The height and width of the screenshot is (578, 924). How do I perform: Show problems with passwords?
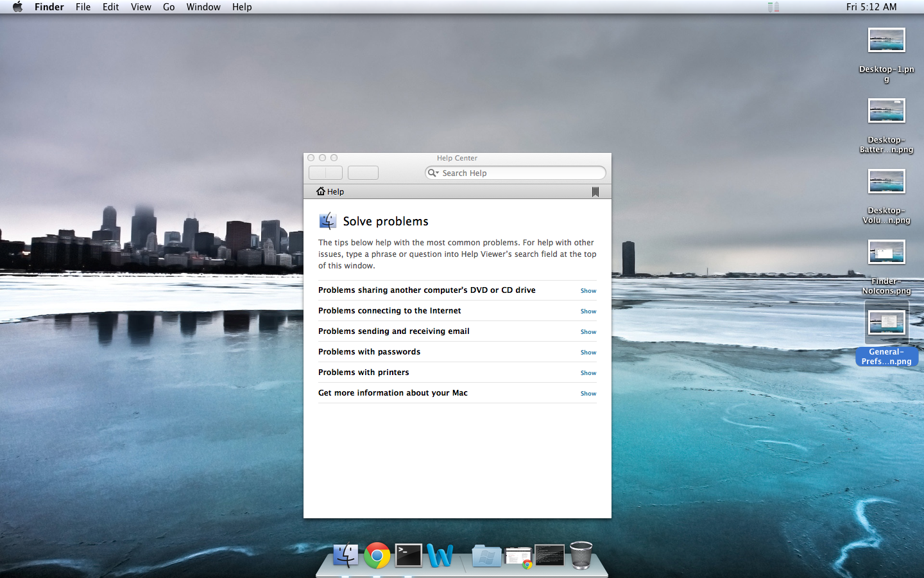588,353
